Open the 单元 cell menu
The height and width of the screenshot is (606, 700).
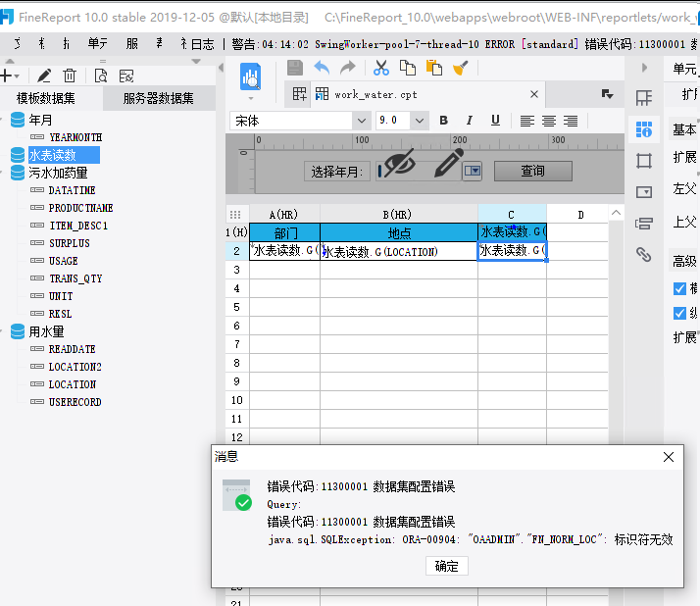pos(98,44)
